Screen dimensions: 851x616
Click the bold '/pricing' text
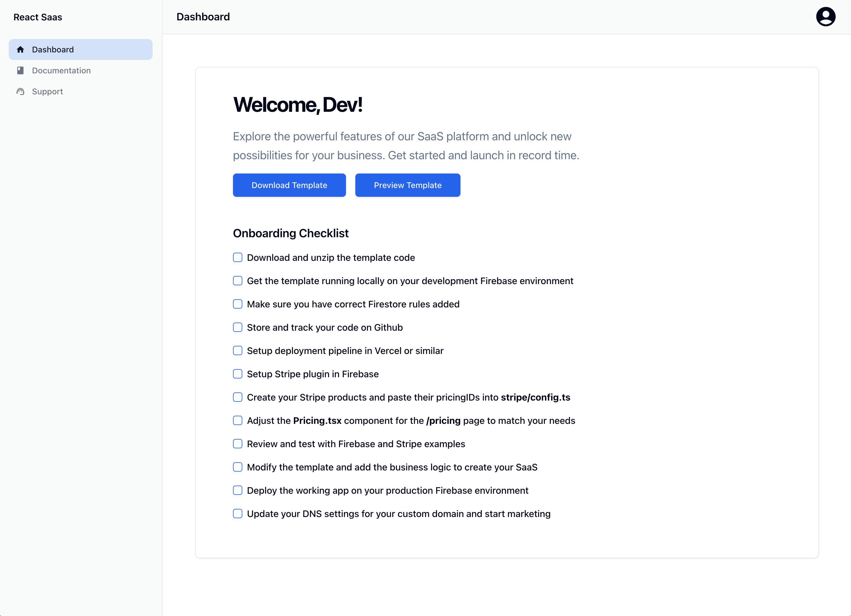(x=443, y=421)
